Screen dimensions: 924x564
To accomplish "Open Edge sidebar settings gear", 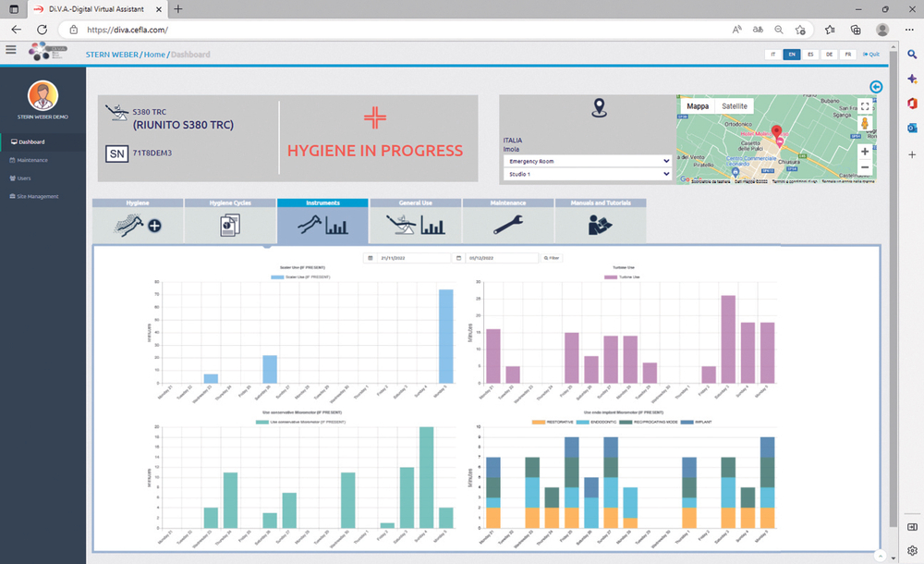I will (x=912, y=550).
